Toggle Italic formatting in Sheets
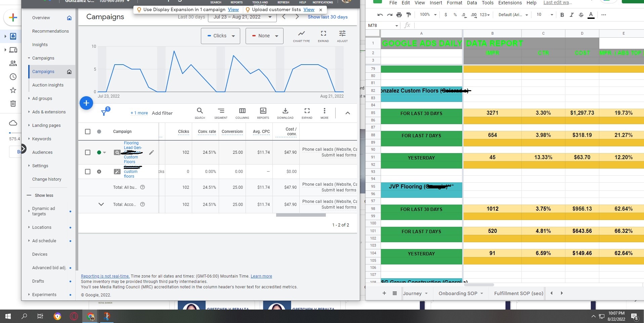This screenshot has width=644, height=323. click(571, 15)
